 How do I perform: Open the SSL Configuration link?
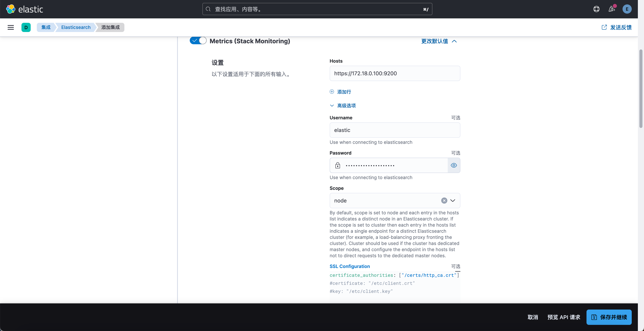349,266
